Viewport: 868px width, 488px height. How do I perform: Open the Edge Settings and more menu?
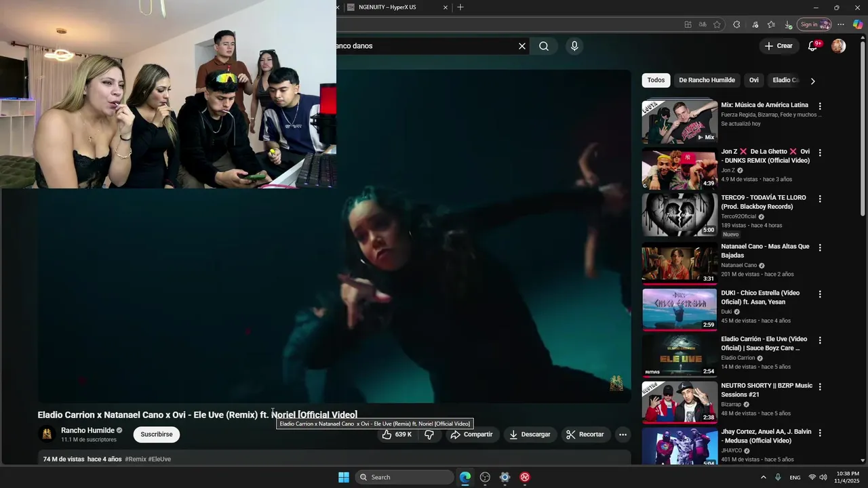[841, 24]
